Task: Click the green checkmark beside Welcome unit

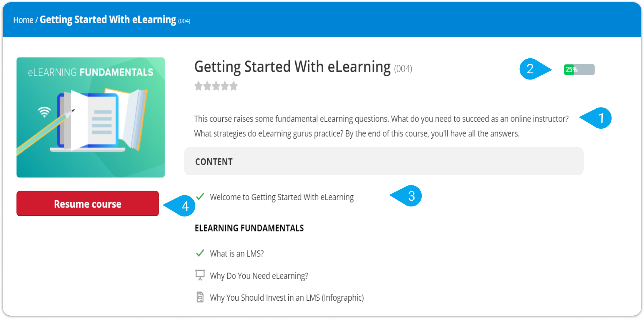Action: (200, 197)
